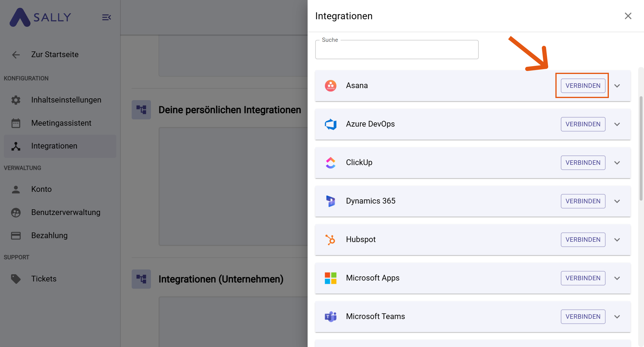
Task: Click the Sally logo
Action: coord(41,17)
